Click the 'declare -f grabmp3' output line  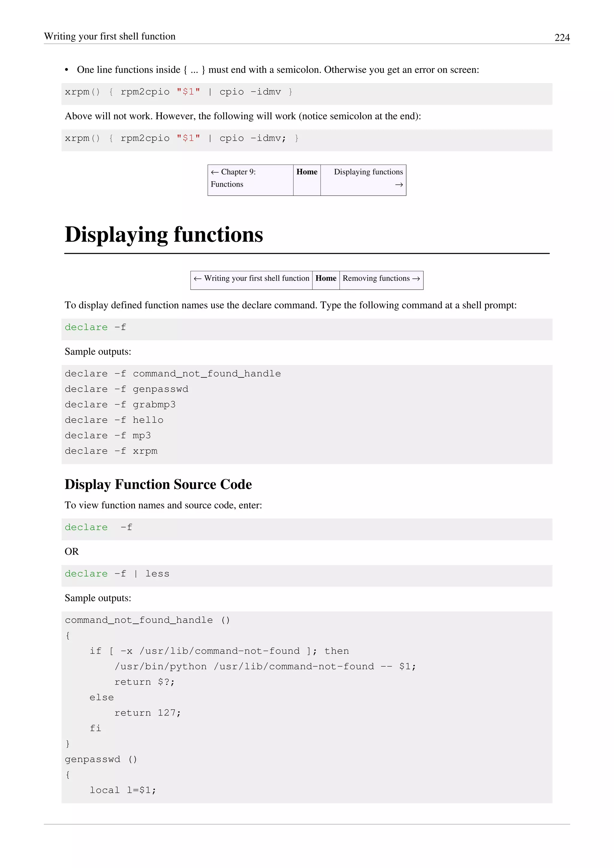(120, 405)
